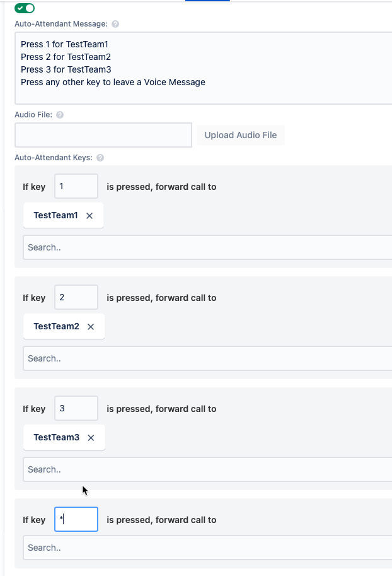Remove TestTeam1 from key 1 forwarding

pyautogui.click(x=90, y=215)
